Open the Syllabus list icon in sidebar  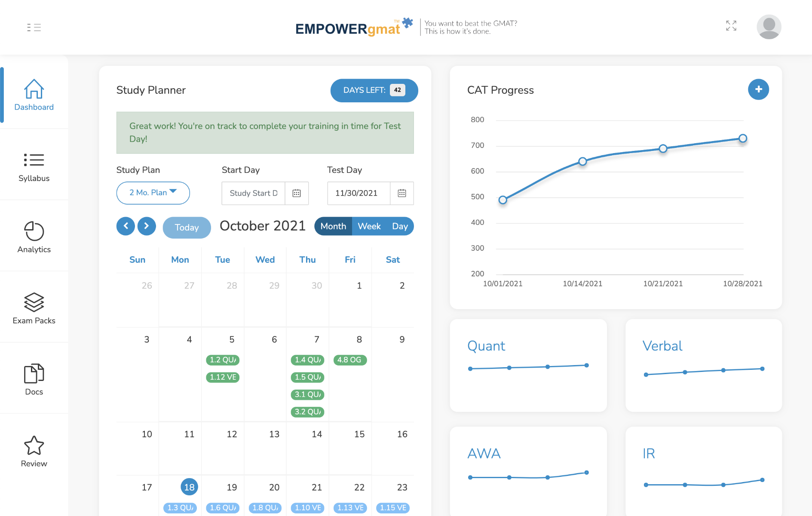coord(34,160)
